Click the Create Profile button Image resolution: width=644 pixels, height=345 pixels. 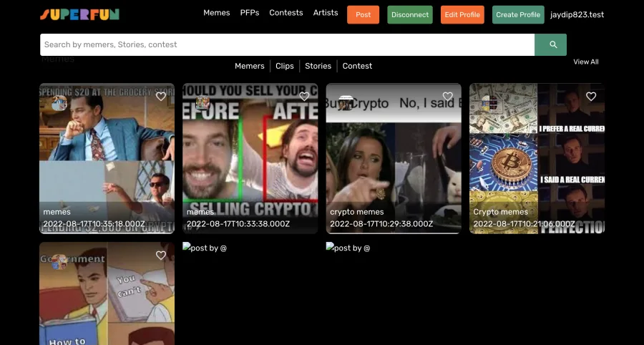pos(518,15)
